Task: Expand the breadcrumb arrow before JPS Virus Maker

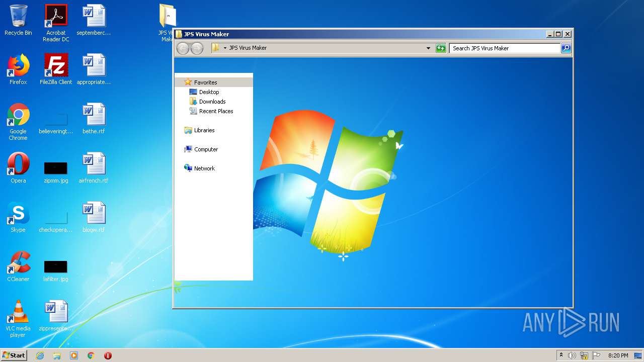Action: 225,48
